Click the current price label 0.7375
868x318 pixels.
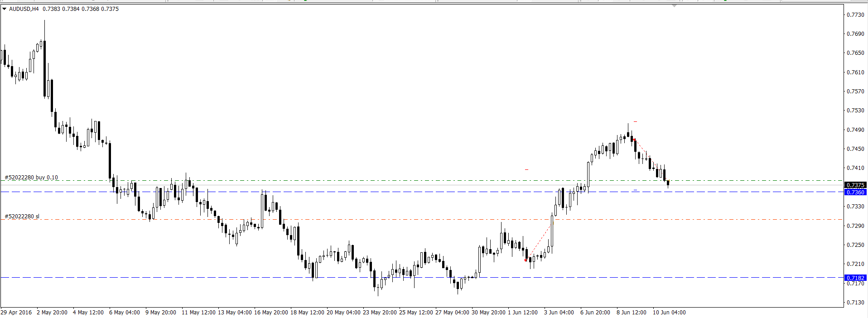(856, 185)
